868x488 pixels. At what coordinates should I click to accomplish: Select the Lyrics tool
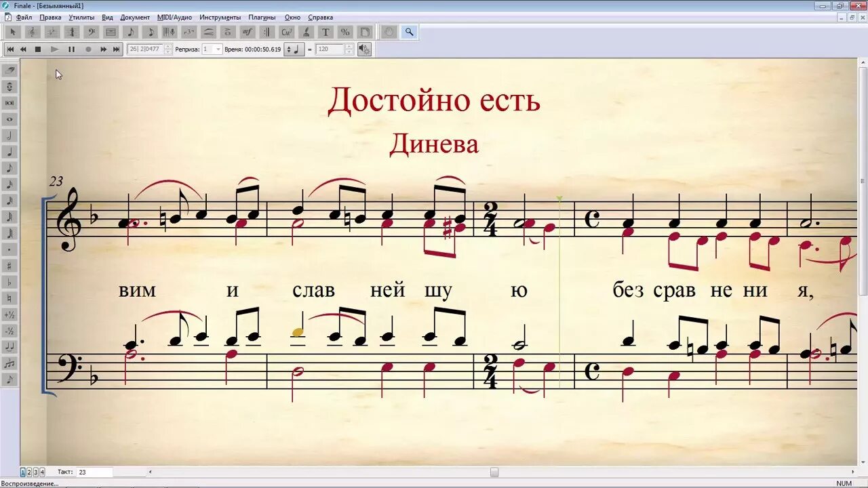pos(306,32)
